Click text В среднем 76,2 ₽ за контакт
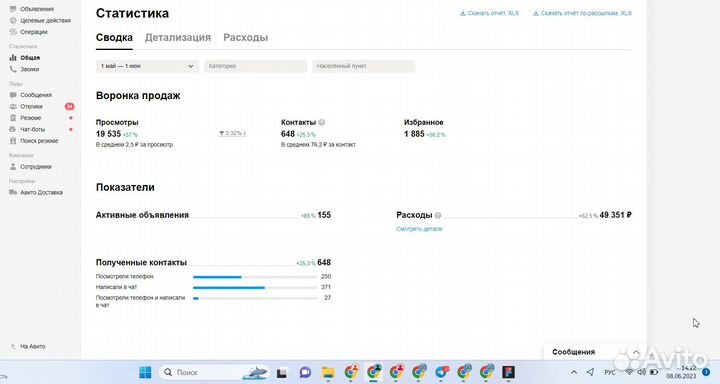 click(319, 145)
